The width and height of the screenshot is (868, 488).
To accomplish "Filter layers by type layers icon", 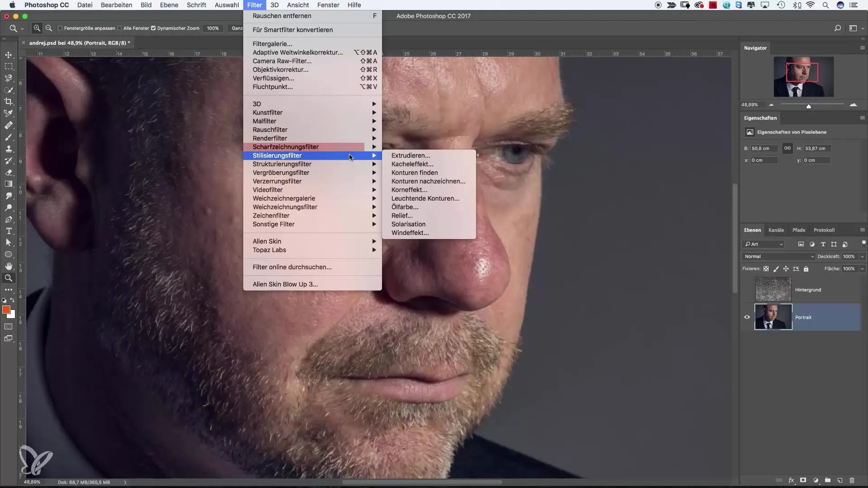I will click(823, 244).
